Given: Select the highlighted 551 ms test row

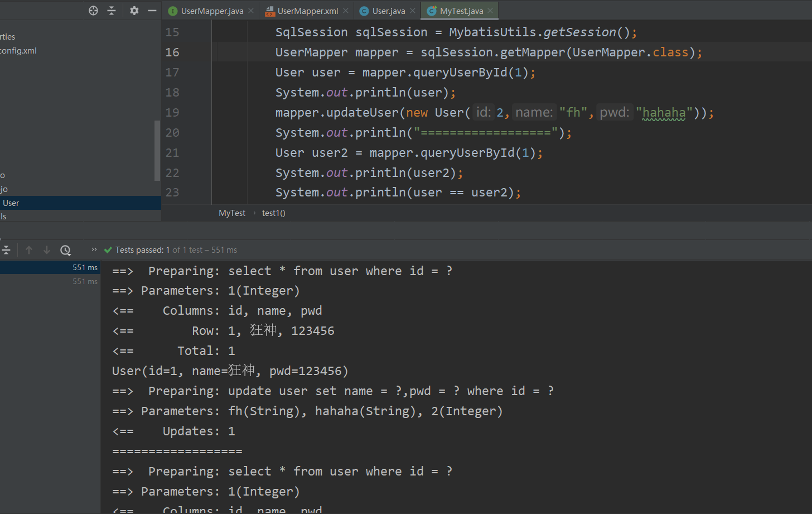Looking at the screenshot, I should 50,268.
